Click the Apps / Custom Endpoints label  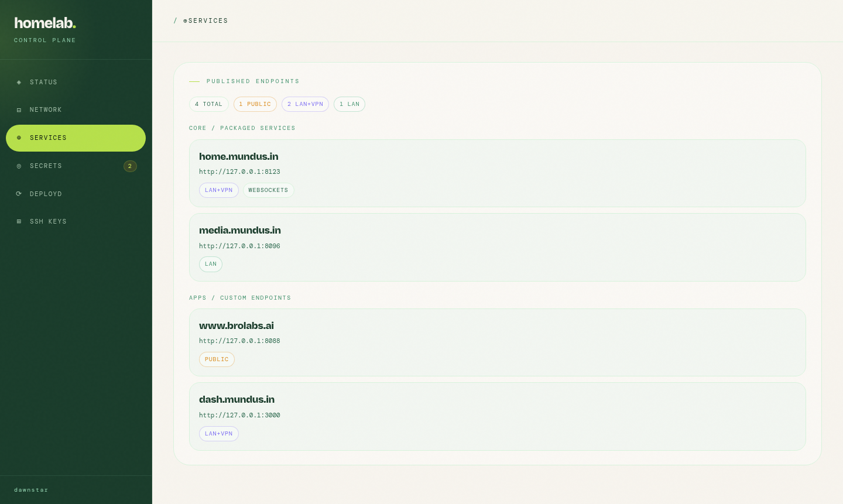click(240, 298)
